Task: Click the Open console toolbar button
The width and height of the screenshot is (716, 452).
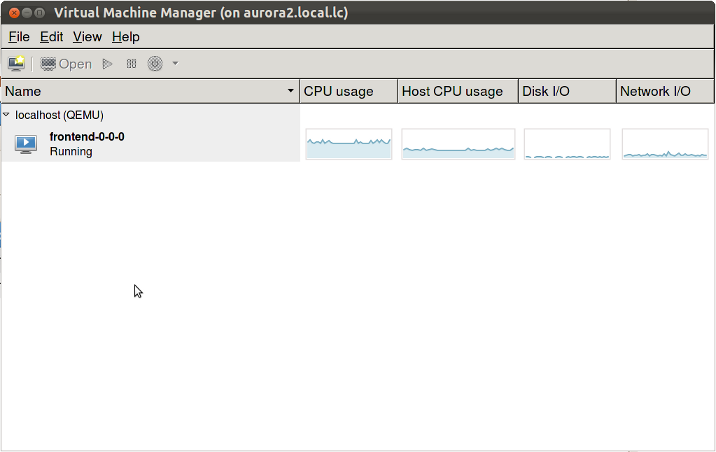Action: 66,63
